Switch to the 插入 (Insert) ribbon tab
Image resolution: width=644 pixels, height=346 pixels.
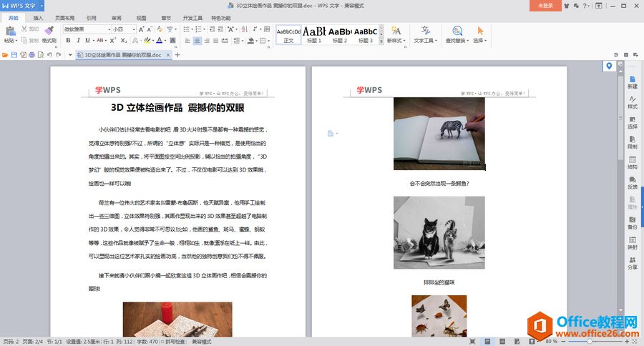38,17
